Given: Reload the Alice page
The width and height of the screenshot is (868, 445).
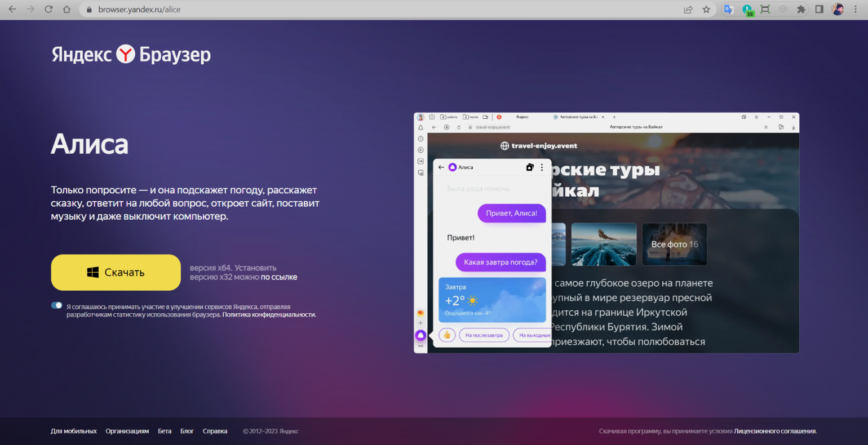Looking at the screenshot, I should tap(48, 10).
